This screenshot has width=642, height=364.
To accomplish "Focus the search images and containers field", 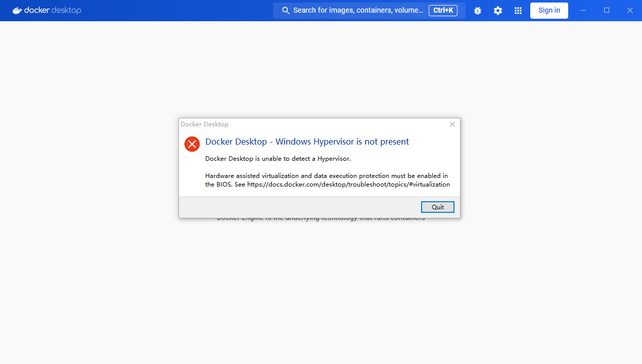I will point(369,11).
